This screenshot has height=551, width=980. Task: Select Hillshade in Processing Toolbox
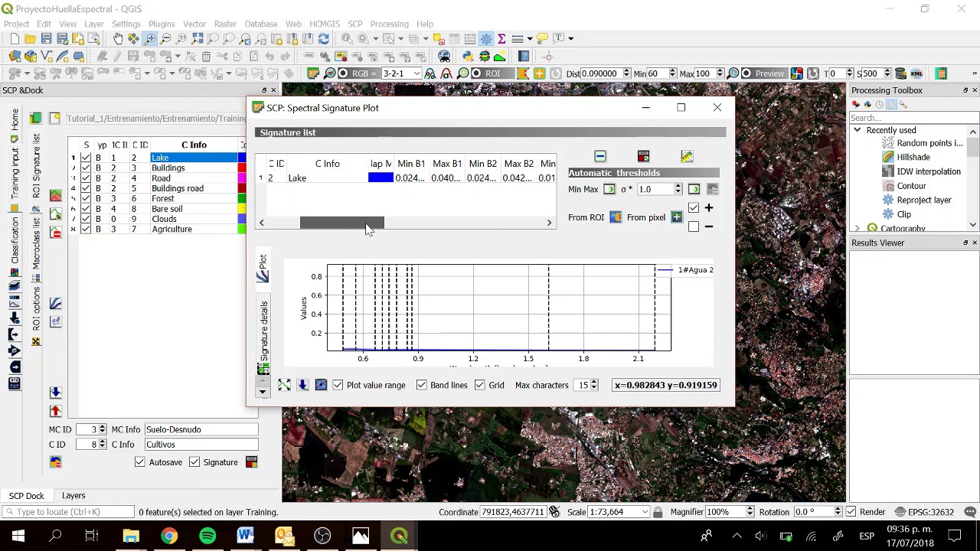click(x=913, y=157)
